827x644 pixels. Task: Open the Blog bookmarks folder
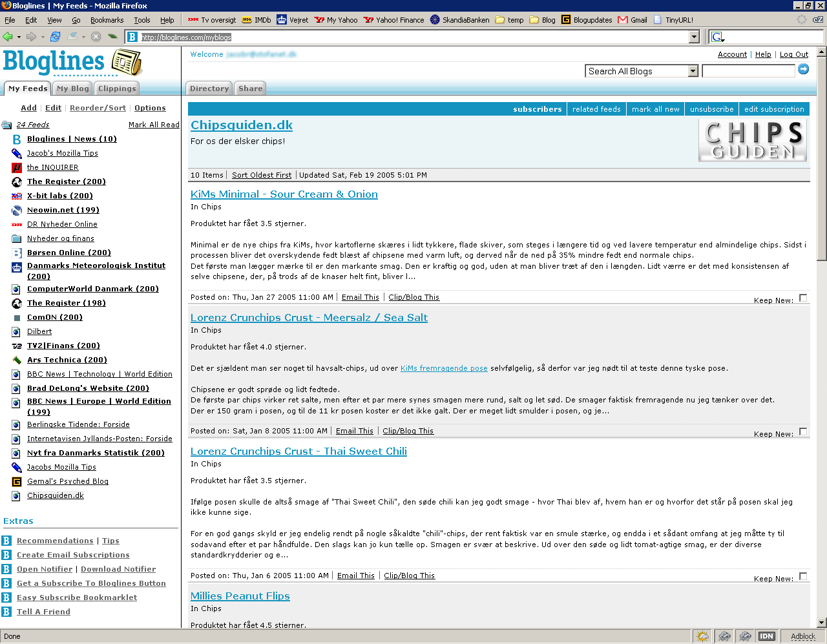[x=542, y=20]
